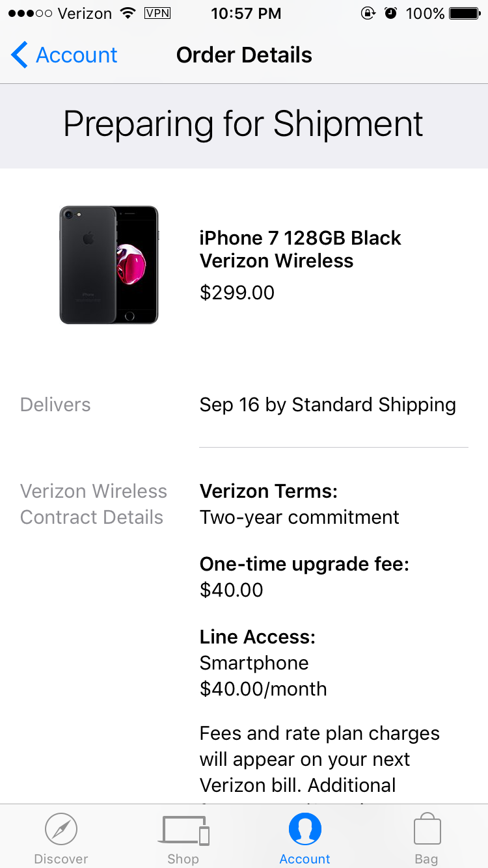Tap the alarm clock status icon
Image resolution: width=488 pixels, height=868 pixels.
[x=390, y=13]
